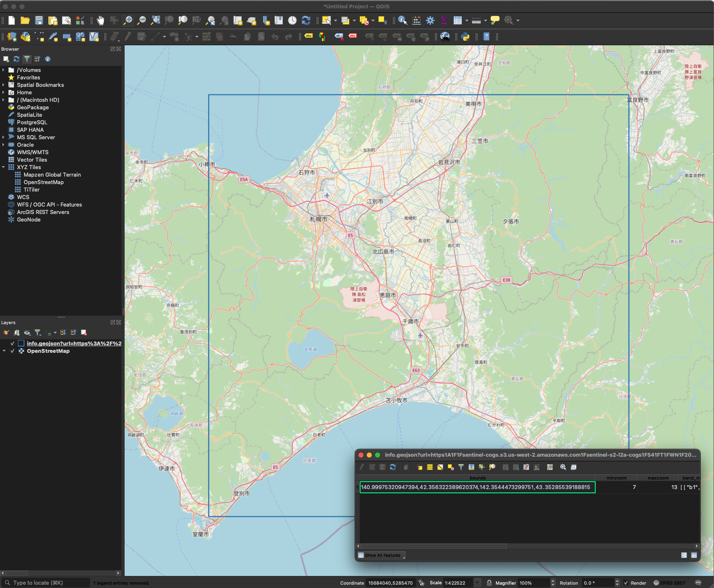Click the Map Tips speech bubble icon
The image size is (714, 588).
[495, 20]
